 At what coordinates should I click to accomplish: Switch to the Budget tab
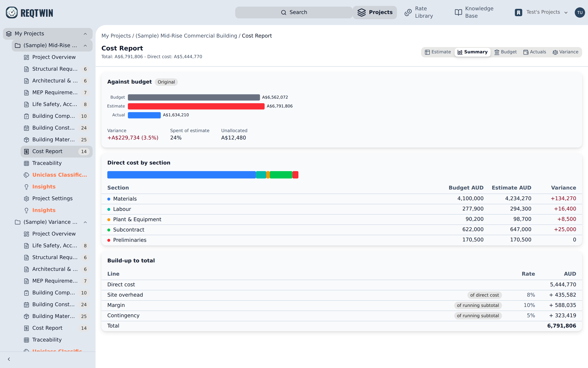click(x=505, y=52)
